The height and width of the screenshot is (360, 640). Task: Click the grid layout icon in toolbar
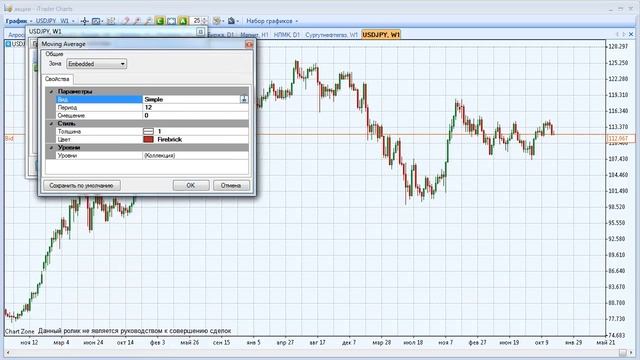pos(111,21)
